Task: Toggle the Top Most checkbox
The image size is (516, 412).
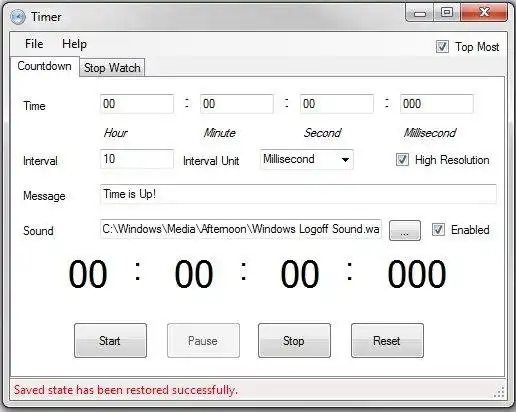Action: 442,47
